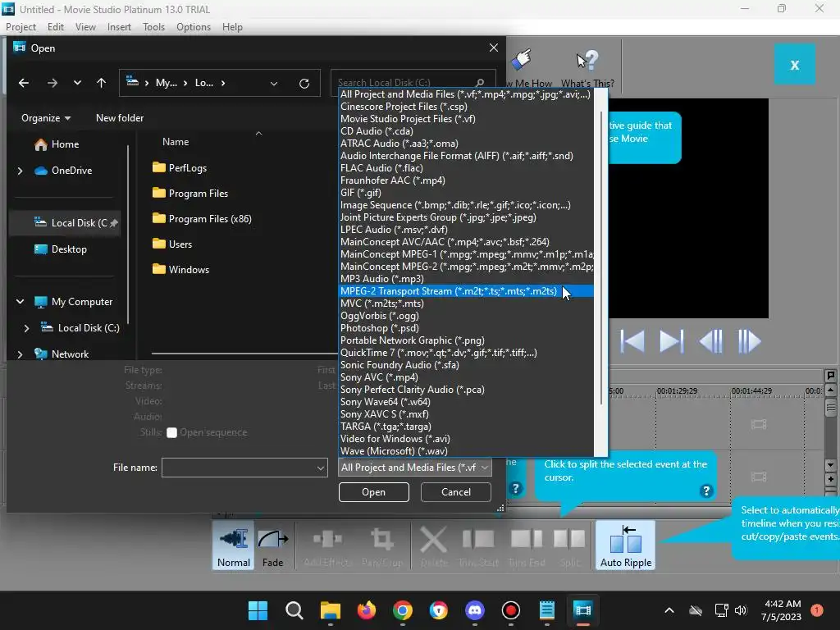Go forward in the Open dialog

coord(52,83)
